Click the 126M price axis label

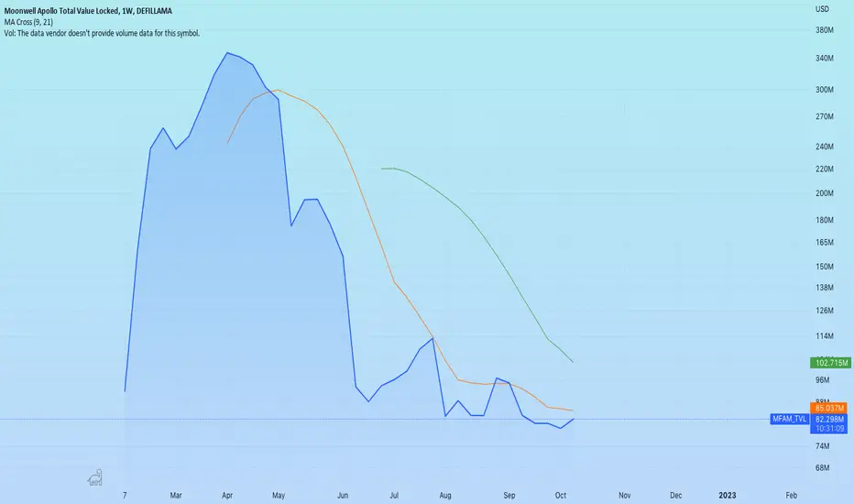[x=824, y=310]
